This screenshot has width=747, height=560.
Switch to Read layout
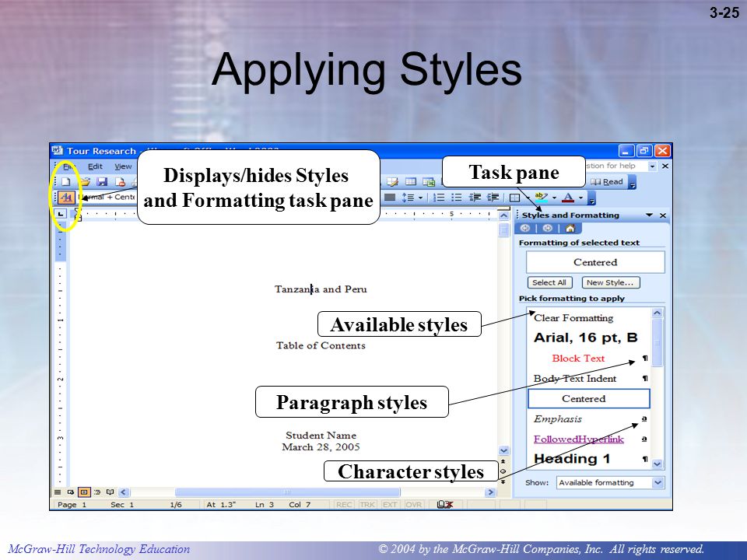click(x=607, y=182)
